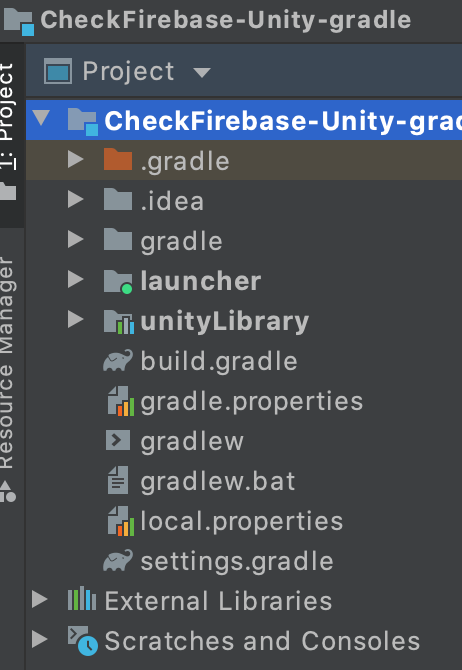Click the gradle.properties file icon
Viewport: 462px width, 670px height.
pyautogui.click(x=121, y=401)
